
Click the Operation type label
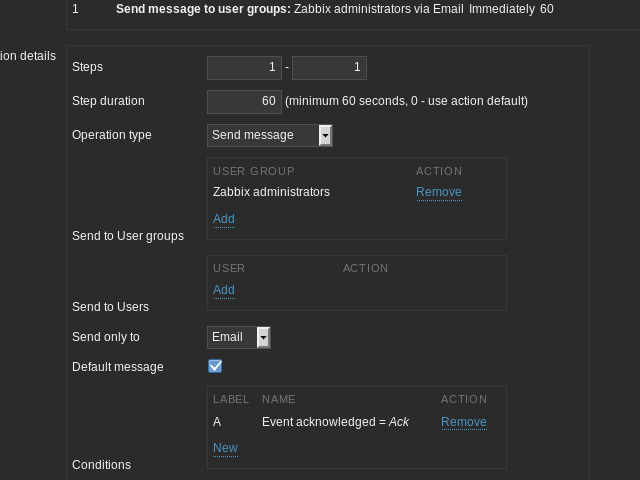pos(112,135)
